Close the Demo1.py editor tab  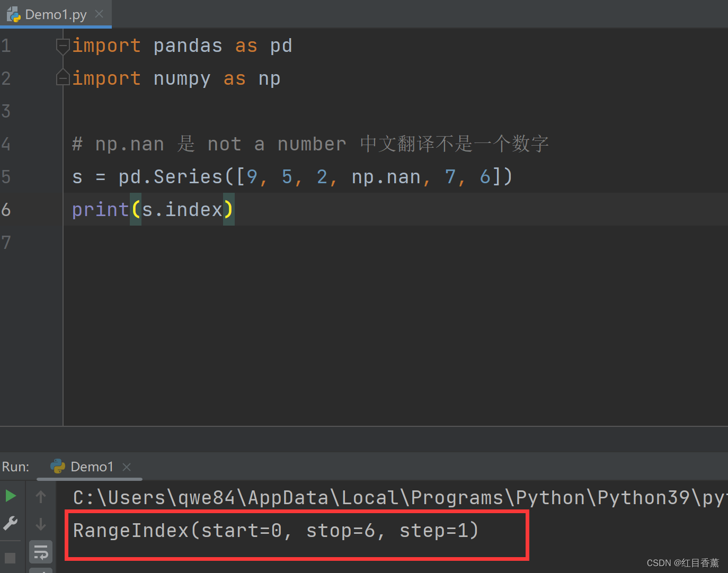point(99,14)
